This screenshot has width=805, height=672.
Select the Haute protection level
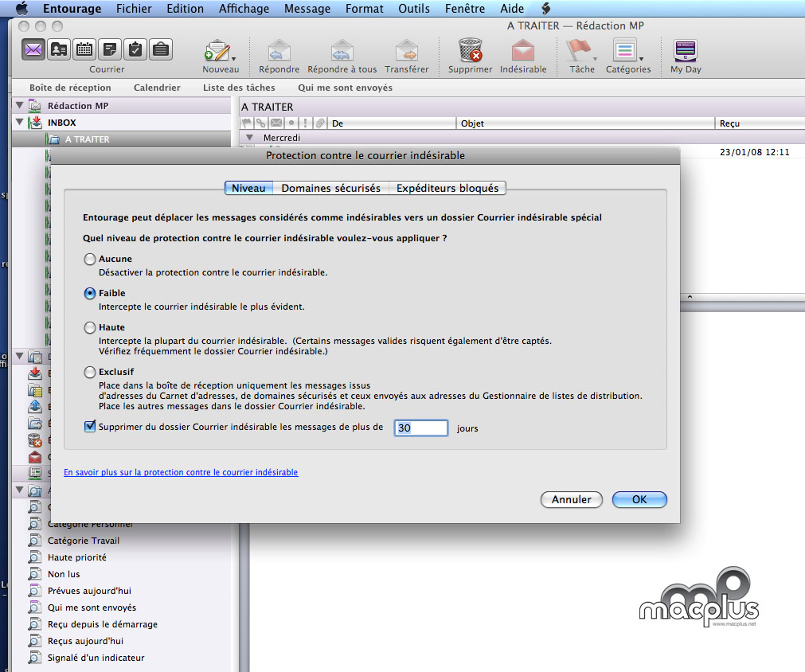click(90, 327)
